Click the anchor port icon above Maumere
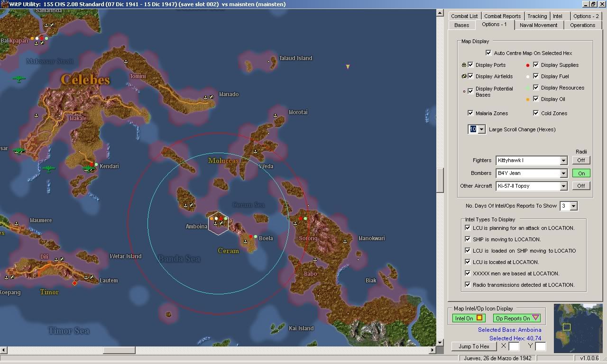Image resolution: width=607 pixels, height=364 pixels. click(x=16, y=223)
